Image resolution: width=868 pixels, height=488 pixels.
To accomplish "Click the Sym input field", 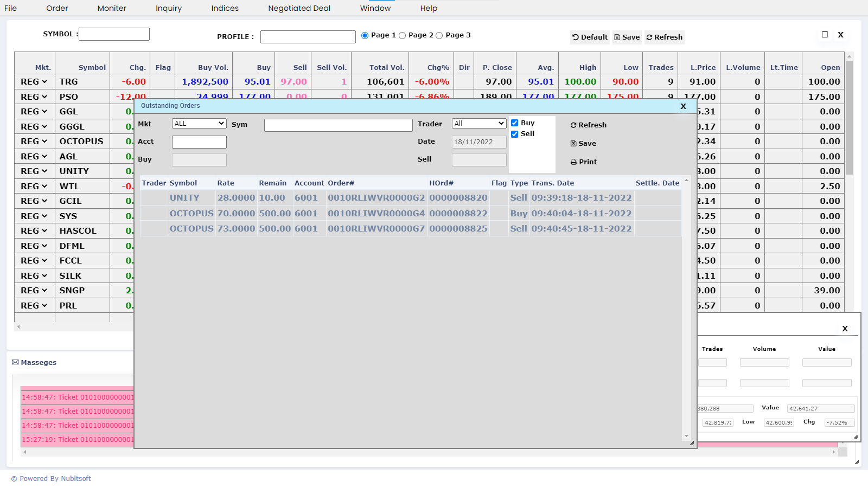I will click(338, 125).
